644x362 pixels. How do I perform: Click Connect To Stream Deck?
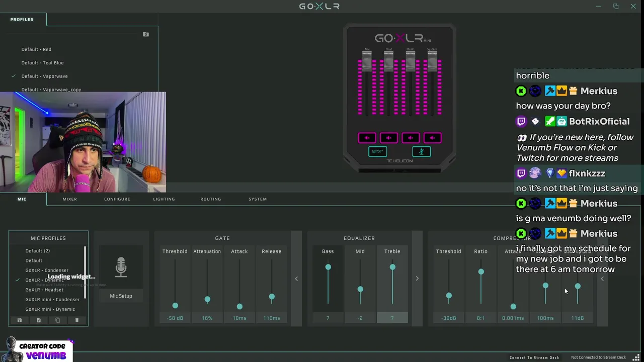point(534,357)
